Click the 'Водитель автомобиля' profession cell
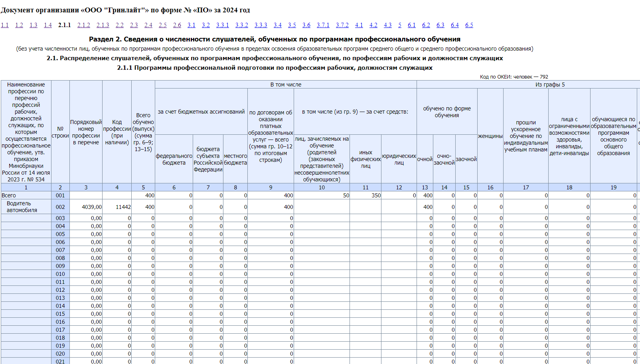Screen dimensions: 640x364 [26, 207]
